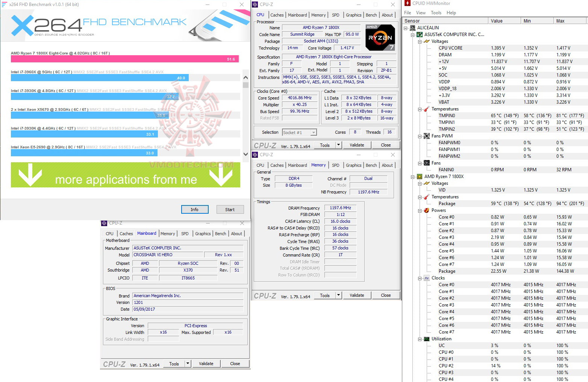Image resolution: width=588 pixels, height=382 pixels.
Task: Open the File menu in HWMonitor
Action: point(408,13)
